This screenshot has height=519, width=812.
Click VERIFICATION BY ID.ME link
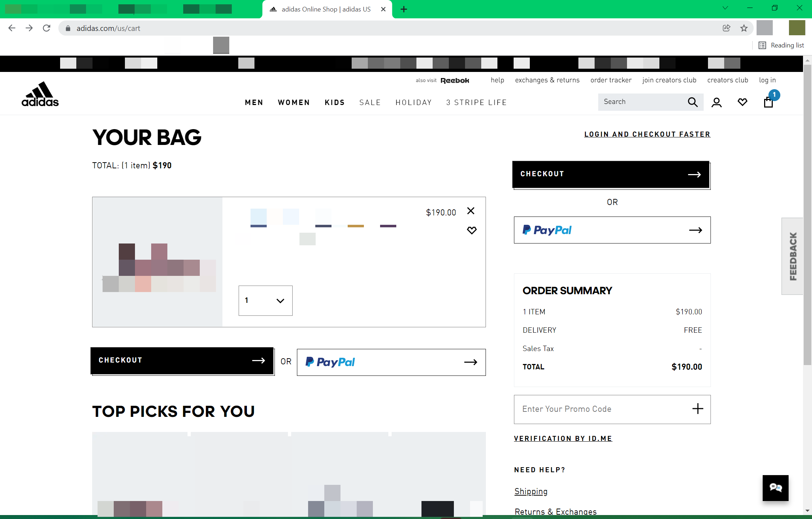(563, 438)
